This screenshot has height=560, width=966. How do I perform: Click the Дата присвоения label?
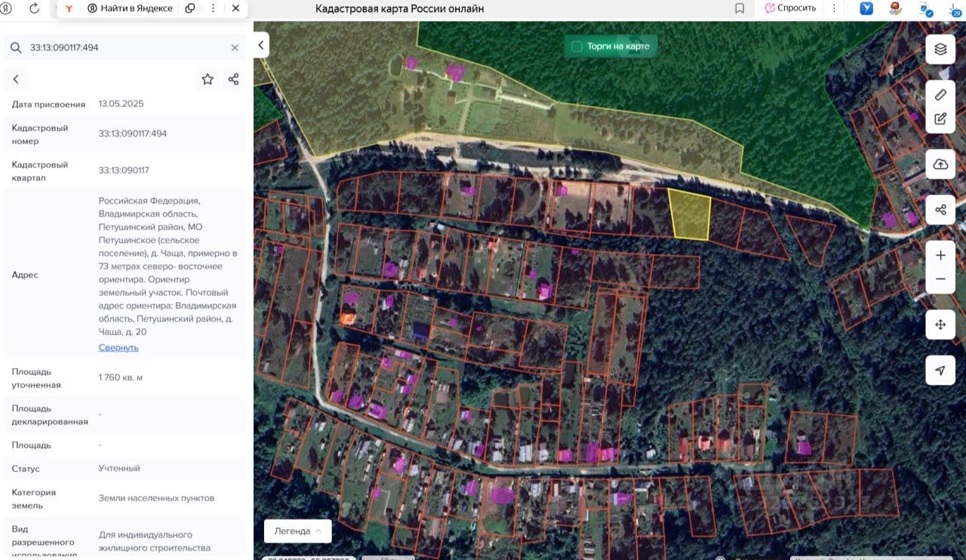(x=49, y=104)
